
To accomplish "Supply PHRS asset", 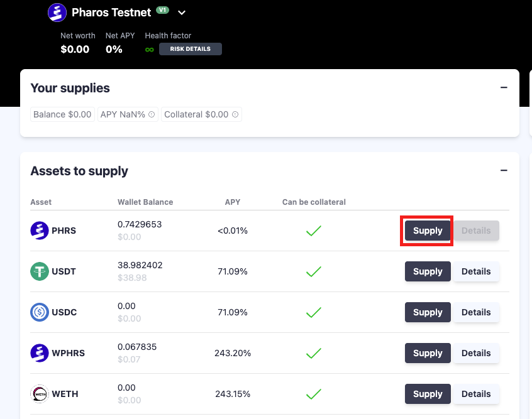I will click(428, 231).
